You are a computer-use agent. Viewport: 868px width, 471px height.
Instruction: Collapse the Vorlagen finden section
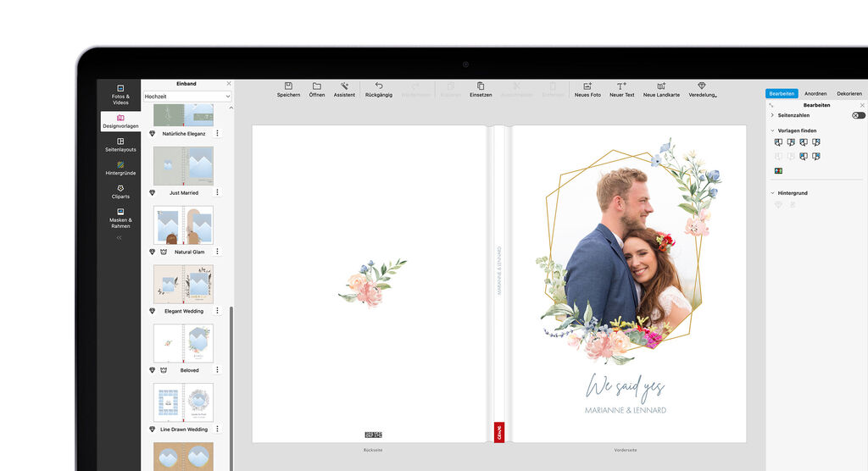[x=772, y=130]
